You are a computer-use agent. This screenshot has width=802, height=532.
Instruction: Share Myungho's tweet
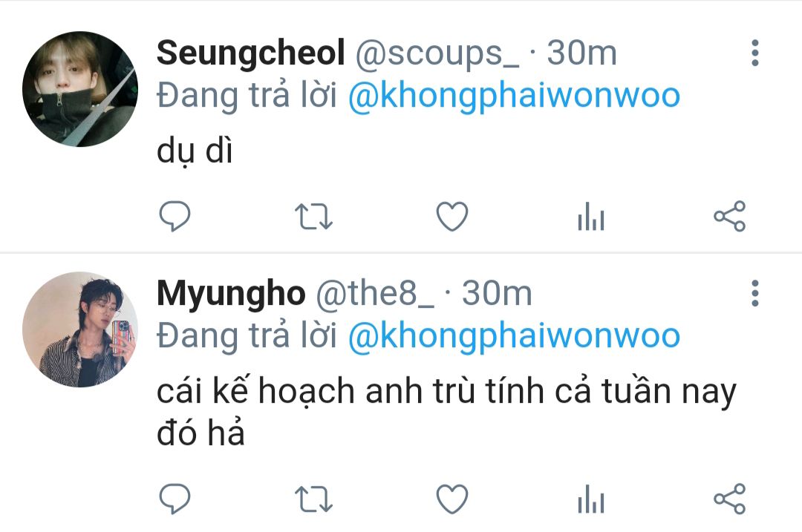click(730, 499)
